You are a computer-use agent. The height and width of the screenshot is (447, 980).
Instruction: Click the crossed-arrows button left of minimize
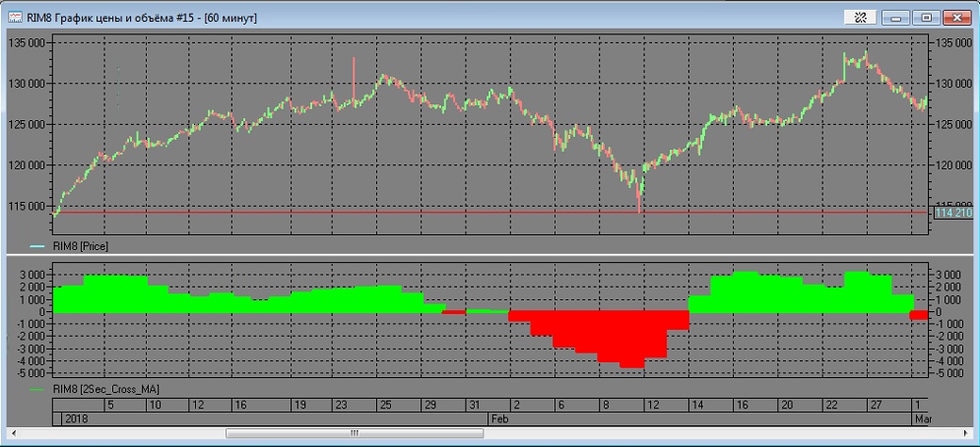860,17
